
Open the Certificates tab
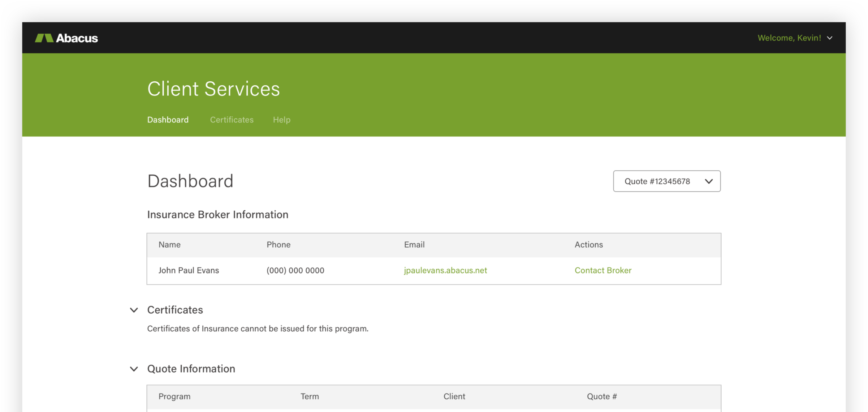232,120
